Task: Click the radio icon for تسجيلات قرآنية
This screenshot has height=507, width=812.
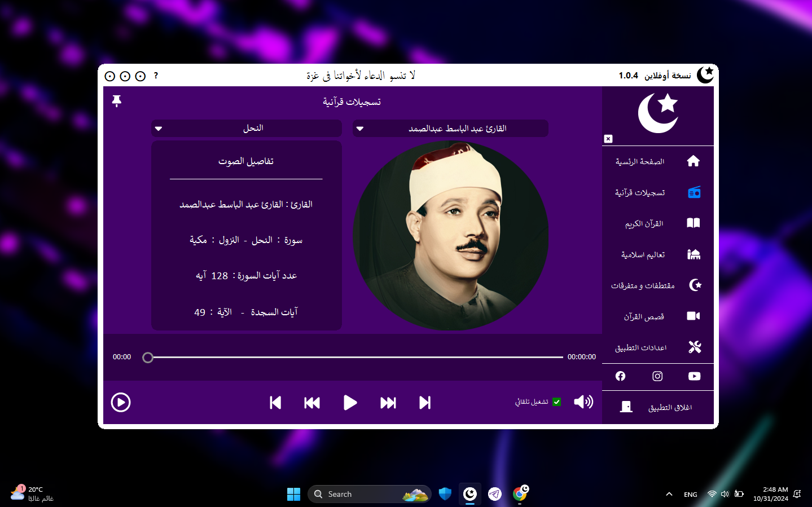Action: [694, 192]
